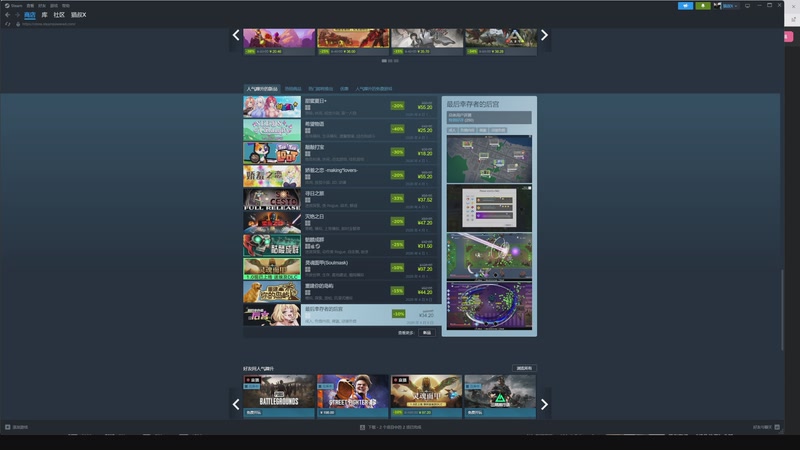Open the golden dog game thumbnail

coord(272,292)
